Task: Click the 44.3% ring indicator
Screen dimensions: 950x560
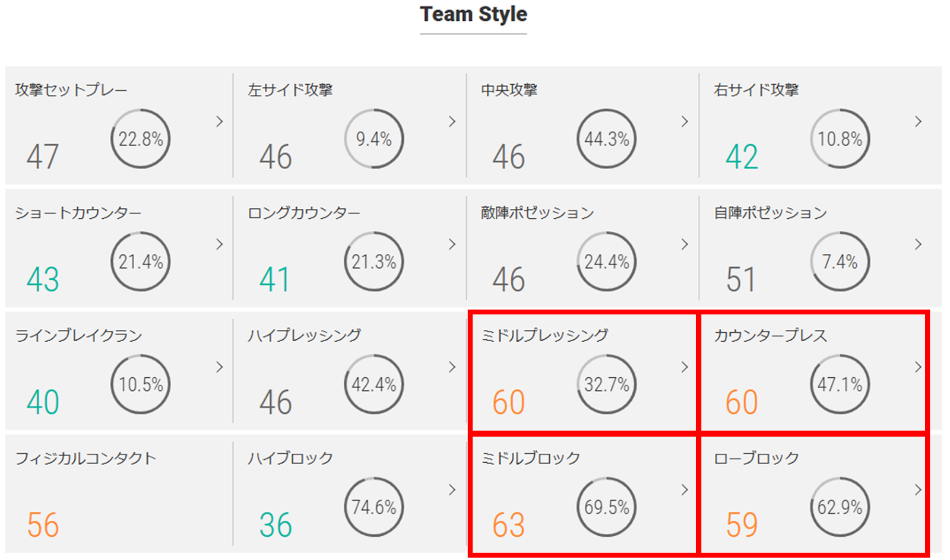Action: click(607, 139)
